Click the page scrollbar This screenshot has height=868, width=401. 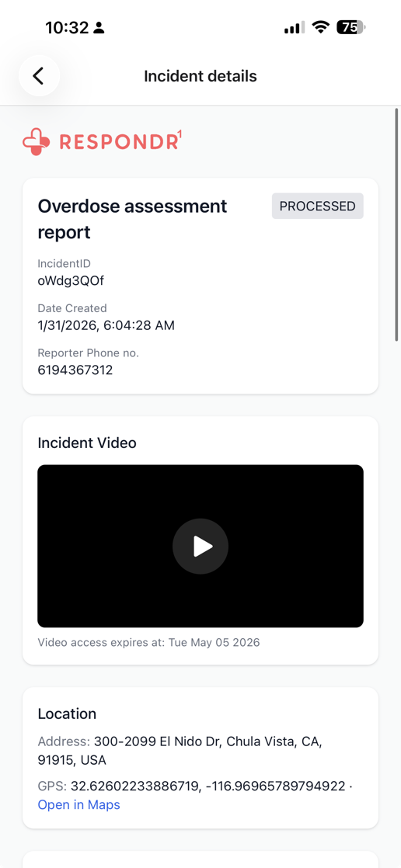point(396,224)
